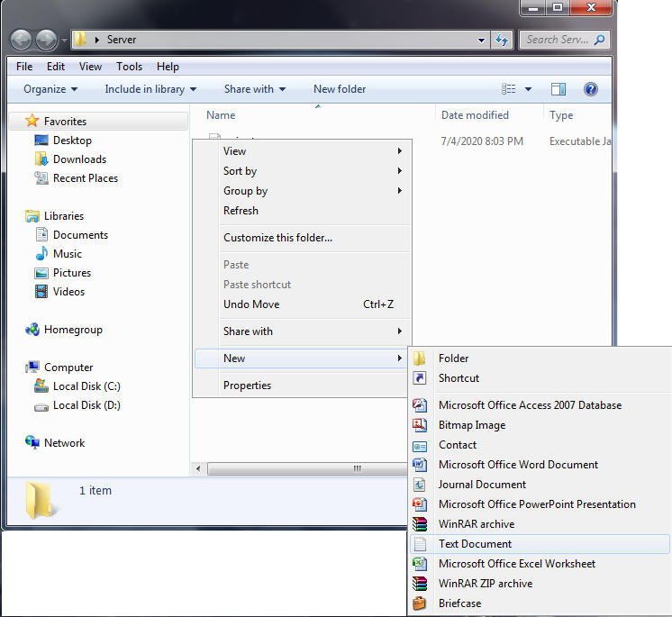Open the Tools menu

129,67
